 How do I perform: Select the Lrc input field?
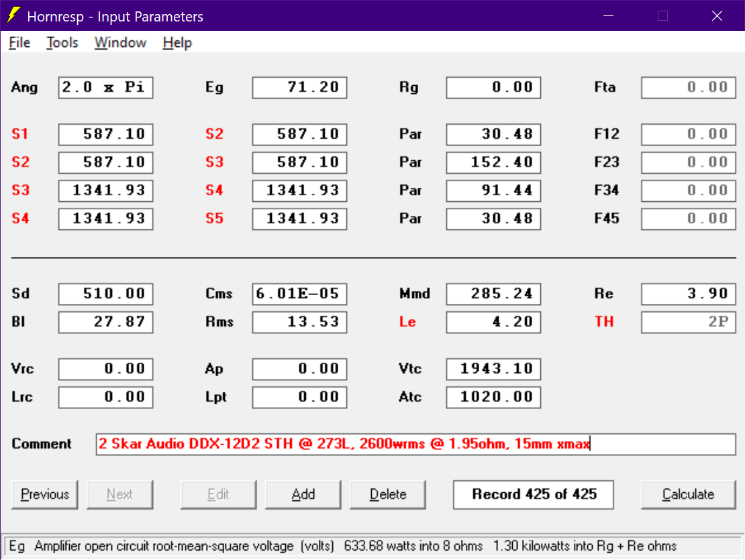pos(105,397)
